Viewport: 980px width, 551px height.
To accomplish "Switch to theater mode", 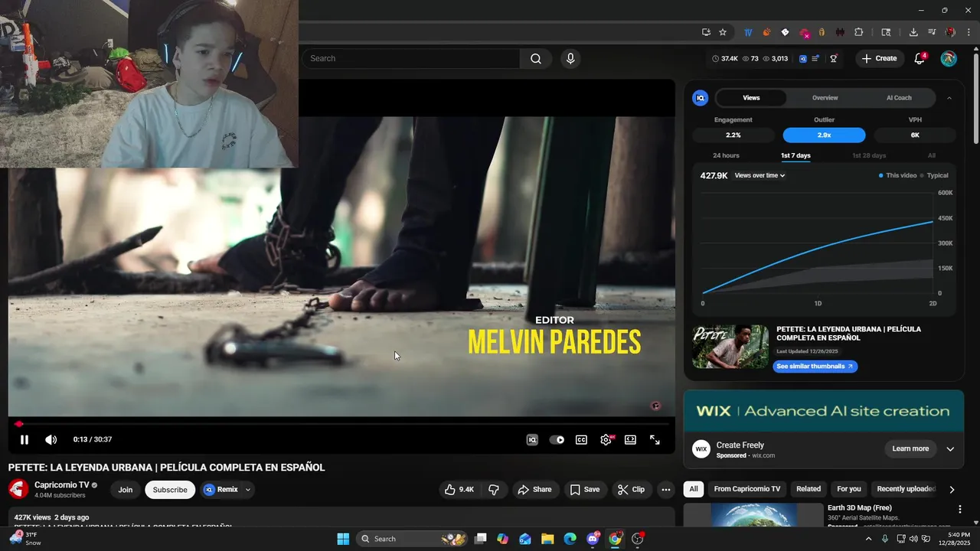I will click(x=630, y=440).
